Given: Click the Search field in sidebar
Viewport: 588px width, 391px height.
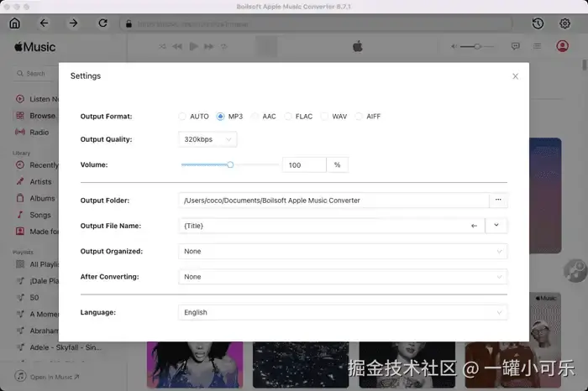Looking at the screenshot, I should (35, 74).
